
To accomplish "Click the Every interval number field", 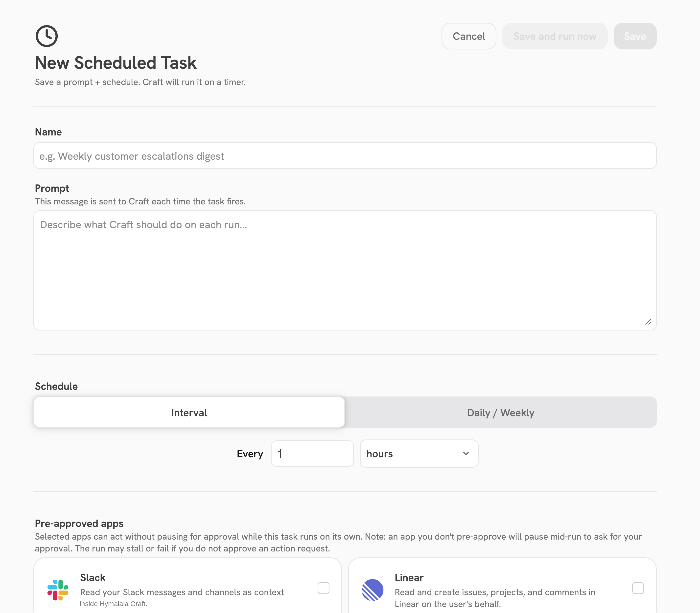I will tap(312, 454).
